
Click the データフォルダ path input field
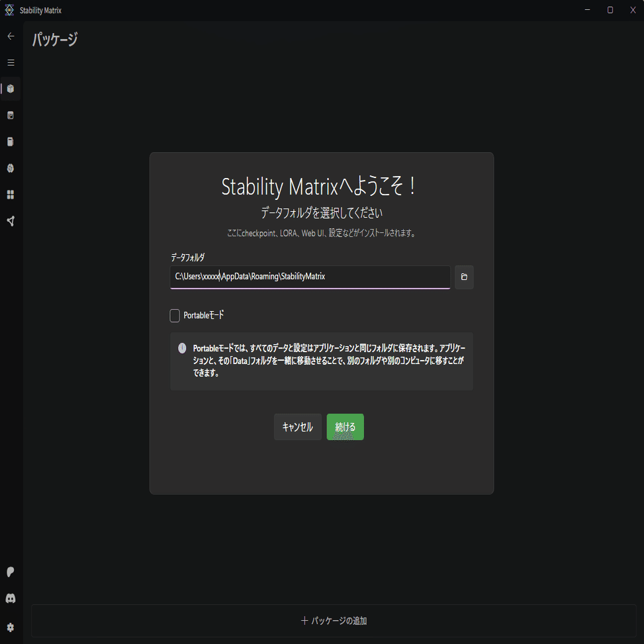310,277
